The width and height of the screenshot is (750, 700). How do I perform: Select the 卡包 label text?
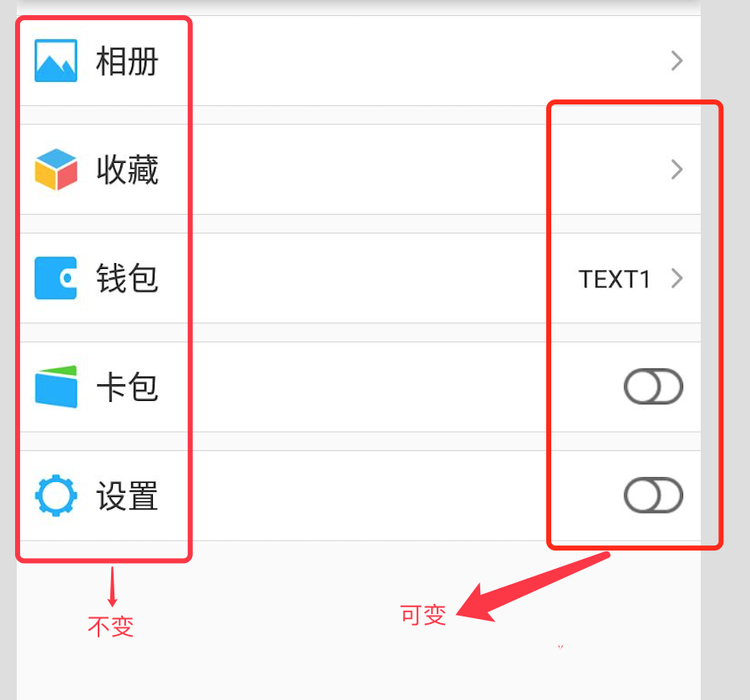click(x=127, y=387)
